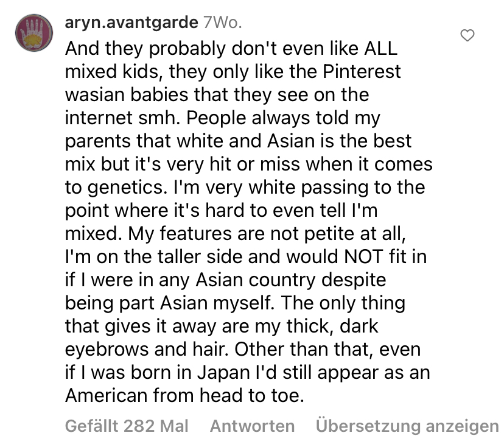Click the capitalized word ALL in comment

coord(380,49)
